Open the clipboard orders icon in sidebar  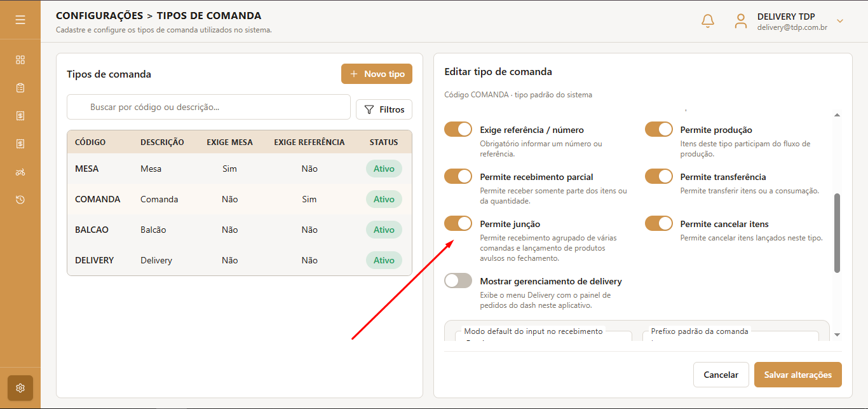(x=20, y=88)
